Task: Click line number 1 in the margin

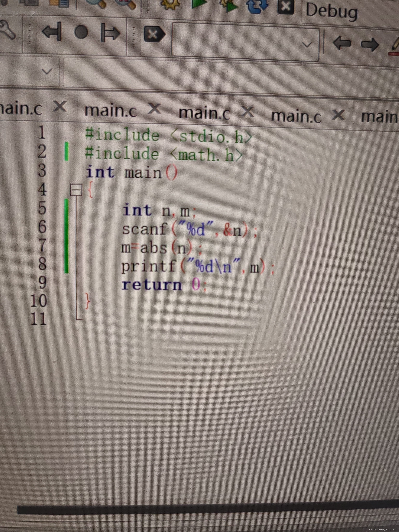Action: (42, 132)
